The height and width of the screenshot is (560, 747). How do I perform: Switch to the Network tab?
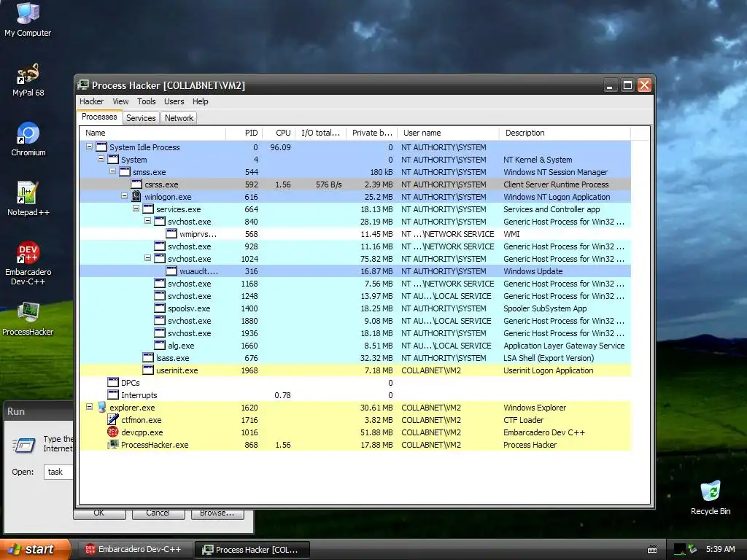(179, 117)
